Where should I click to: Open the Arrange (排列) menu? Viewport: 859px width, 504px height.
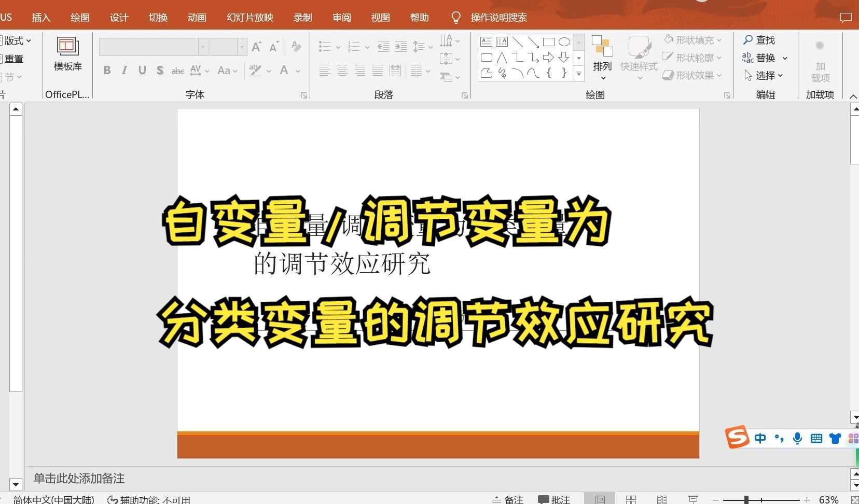coord(603,58)
